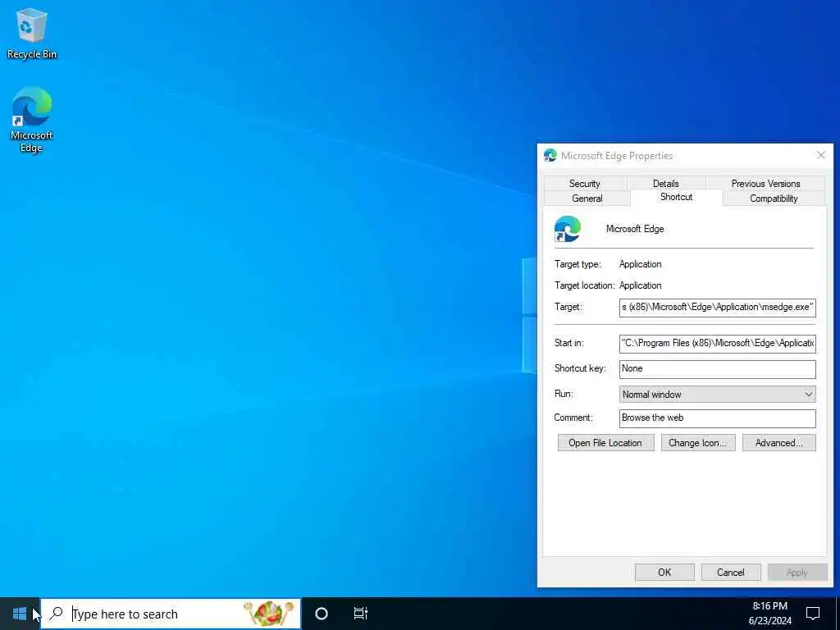Open the Compatibility tab

tap(774, 199)
